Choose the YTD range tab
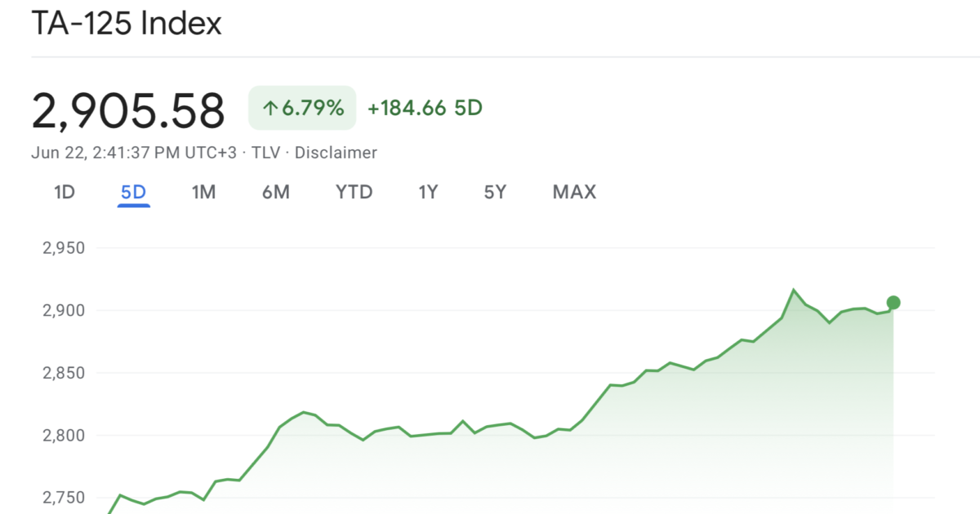Screen dimensions: 980x514 click(x=354, y=193)
